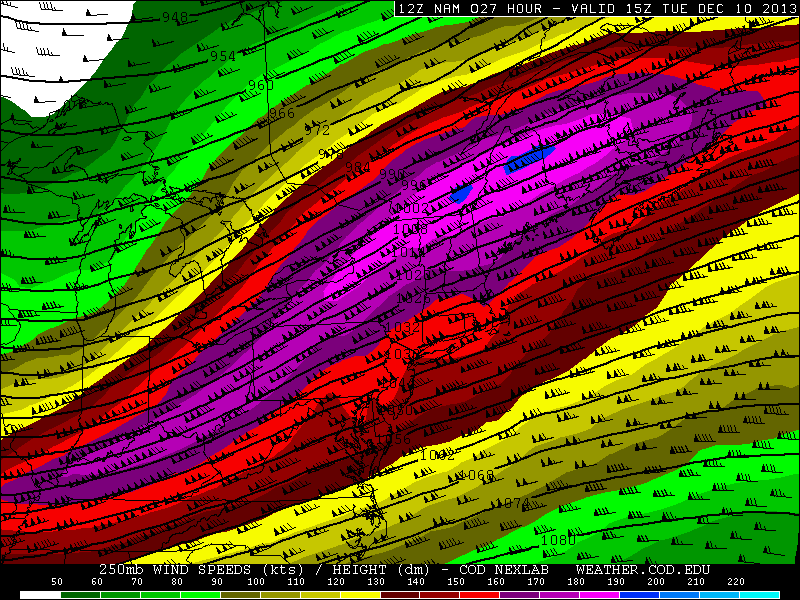Click the white 50-knot legend swatch
Screen dimensions: 800x600
(39, 594)
